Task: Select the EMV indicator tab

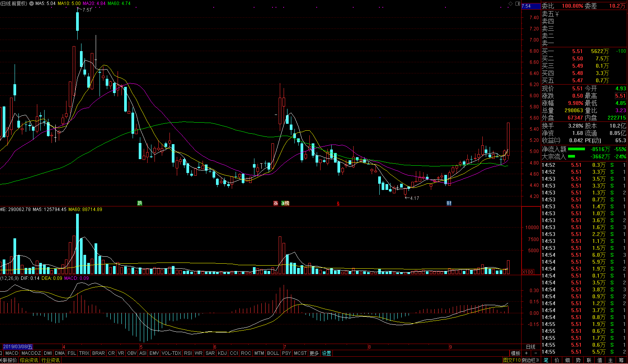Action: pos(154,353)
